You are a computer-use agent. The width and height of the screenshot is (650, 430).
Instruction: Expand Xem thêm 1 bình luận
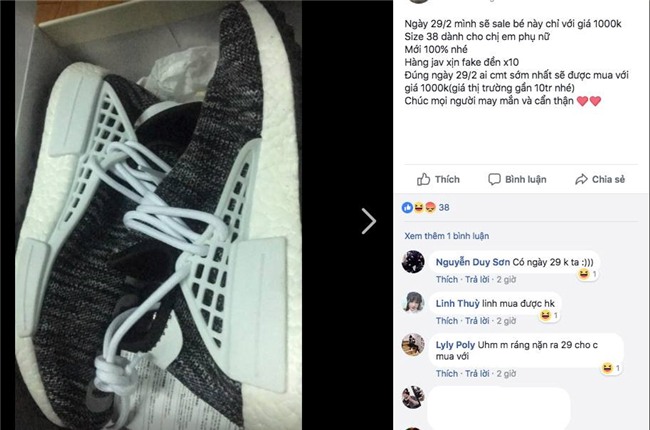446,236
